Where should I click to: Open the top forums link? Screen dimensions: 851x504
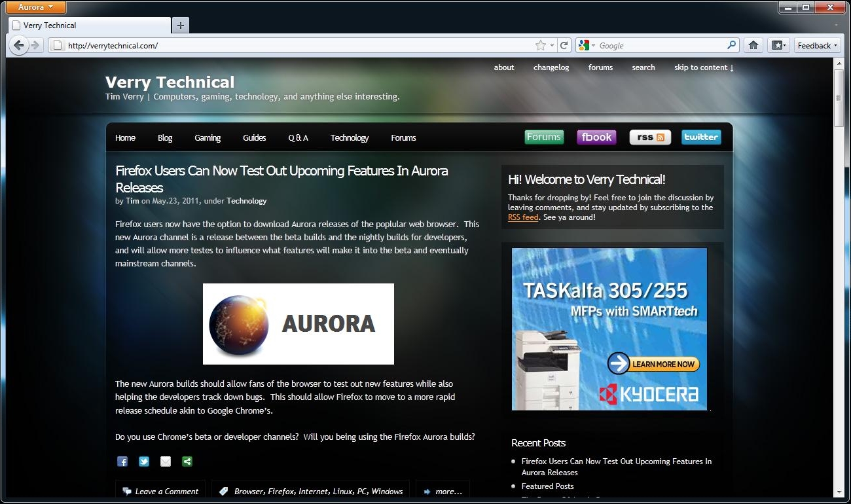tap(600, 67)
